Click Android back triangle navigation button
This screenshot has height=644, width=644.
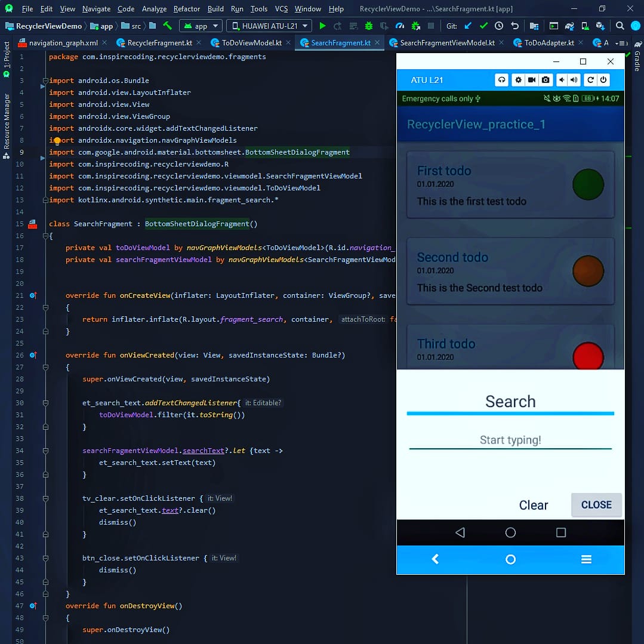(x=460, y=533)
